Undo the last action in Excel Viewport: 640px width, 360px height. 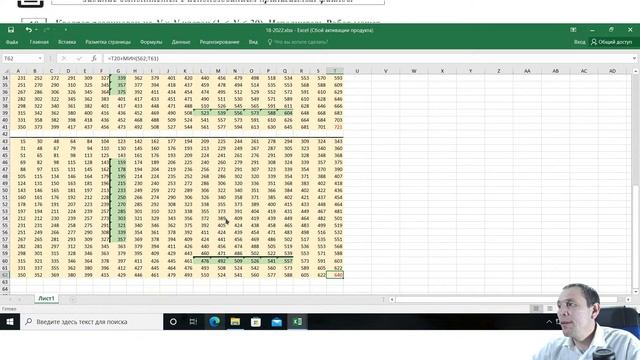(28, 30)
